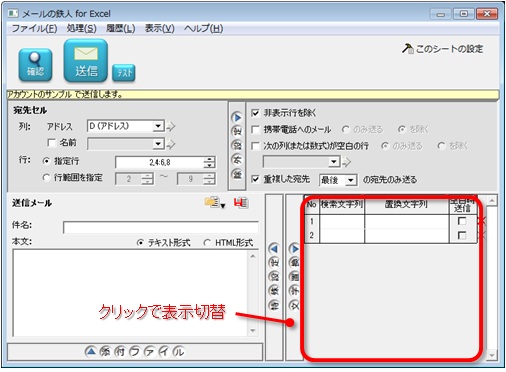Screen dimensions: 506x372
Task: Click the 置換文字列 cell in row 1
Action: click(407, 221)
